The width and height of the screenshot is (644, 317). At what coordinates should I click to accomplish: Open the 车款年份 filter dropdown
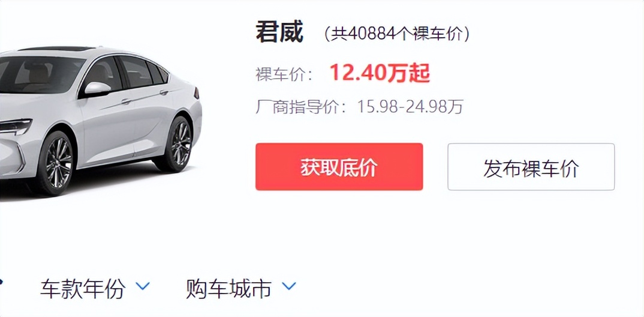(x=83, y=289)
